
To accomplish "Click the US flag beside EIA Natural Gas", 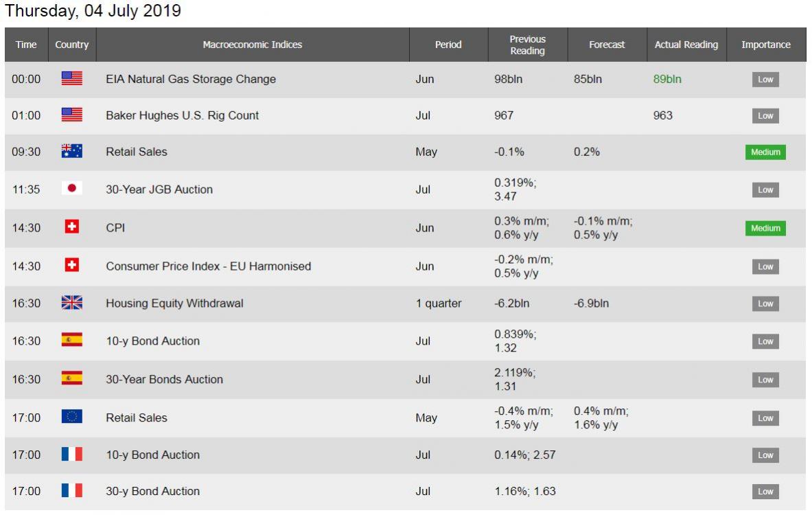I will [x=72, y=79].
